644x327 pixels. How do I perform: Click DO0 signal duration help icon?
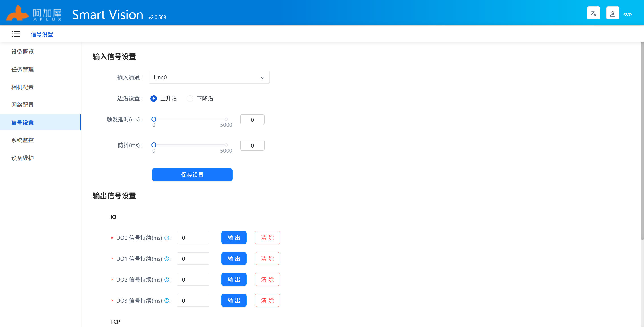167,238
